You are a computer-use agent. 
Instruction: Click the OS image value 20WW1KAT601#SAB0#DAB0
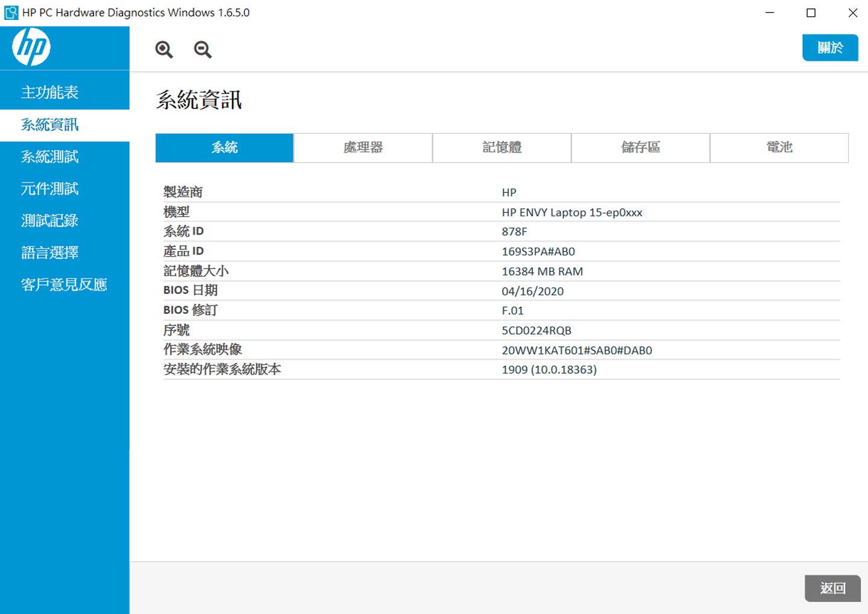point(577,351)
